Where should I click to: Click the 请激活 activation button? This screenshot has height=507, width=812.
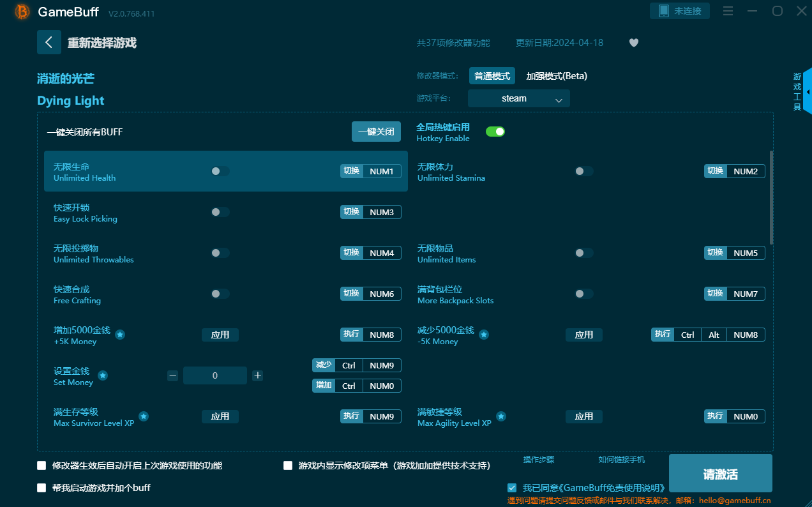[x=721, y=474]
